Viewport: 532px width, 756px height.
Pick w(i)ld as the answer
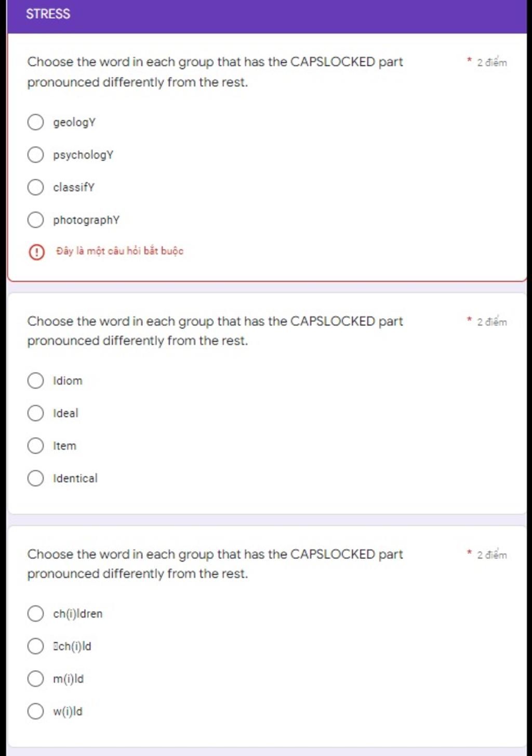coord(35,711)
